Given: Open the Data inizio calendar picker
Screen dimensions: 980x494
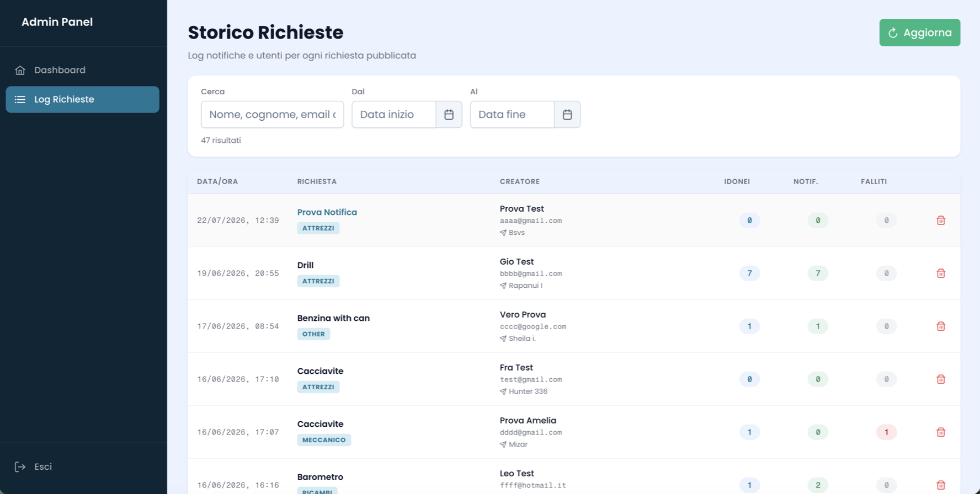Looking at the screenshot, I should [449, 115].
